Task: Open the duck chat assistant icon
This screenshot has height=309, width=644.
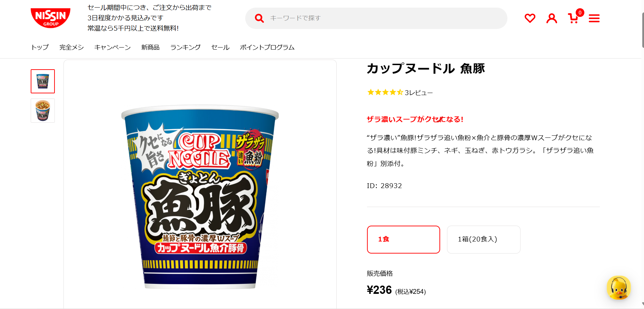Action: (618, 288)
